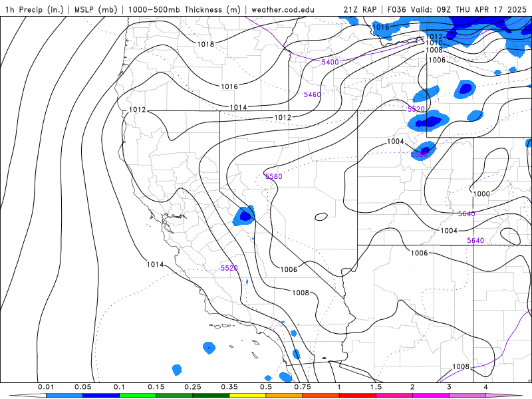Select the yellow 0.35–0.5 legend swatch

coord(247,396)
